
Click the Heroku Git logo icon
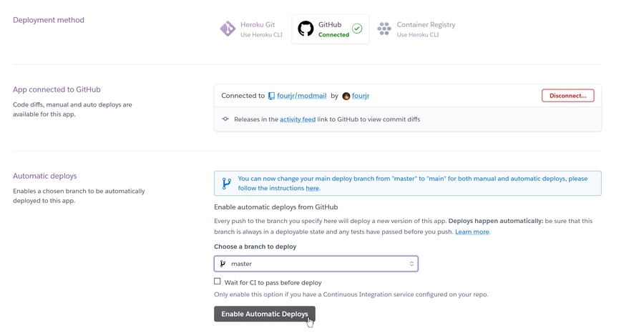coord(228,29)
